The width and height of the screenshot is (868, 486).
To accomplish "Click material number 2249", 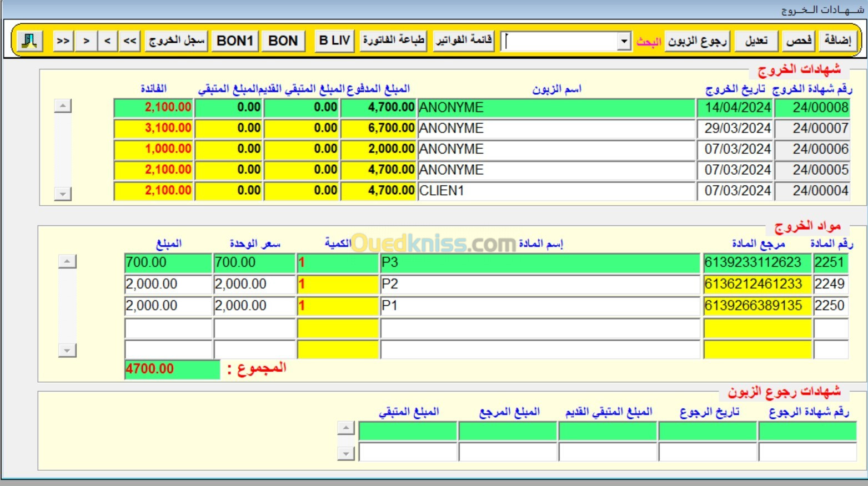I will (x=831, y=284).
